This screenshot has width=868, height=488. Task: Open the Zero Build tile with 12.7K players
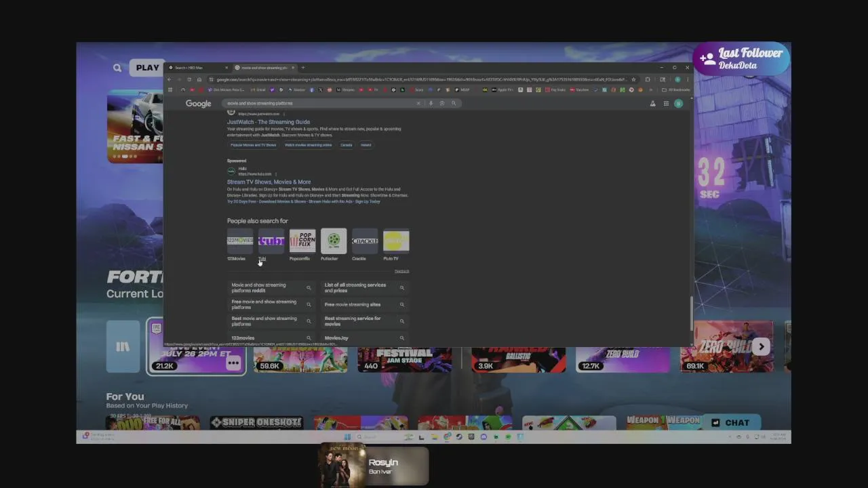[623, 359]
